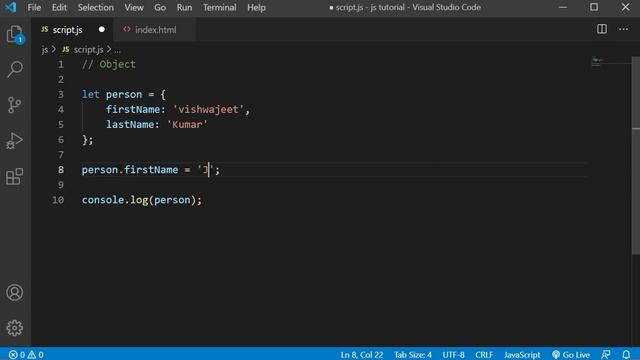Click Ln 8, Col 22 to go to line

pyautogui.click(x=362, y=354)
